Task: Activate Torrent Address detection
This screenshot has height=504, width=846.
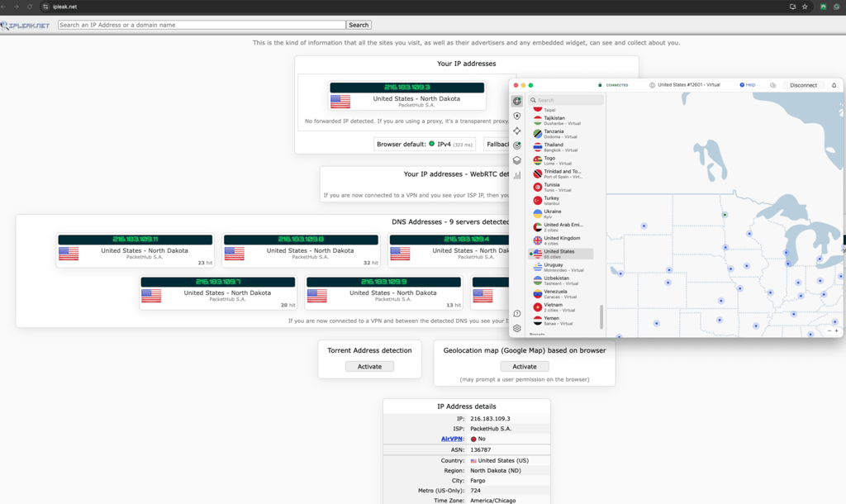Action: tap(369, 366)
